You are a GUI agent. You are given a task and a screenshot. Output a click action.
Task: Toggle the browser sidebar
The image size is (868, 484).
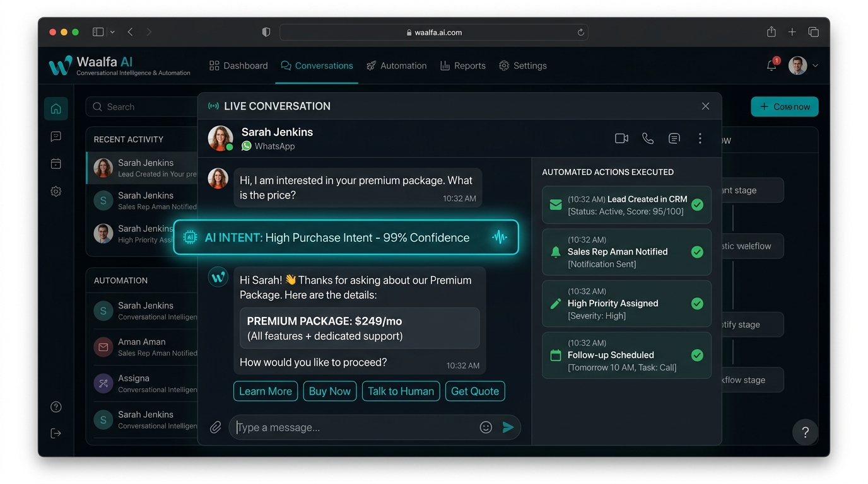pos(98,32)
